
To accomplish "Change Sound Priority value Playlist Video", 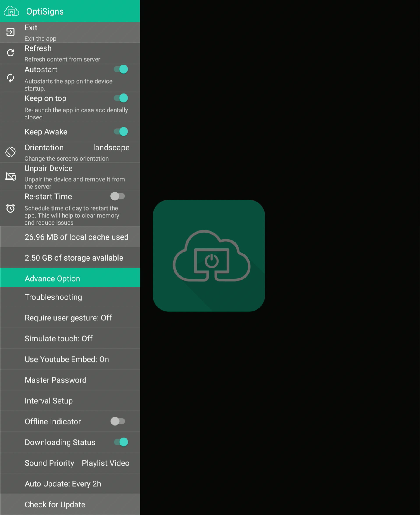I will click(106, 463).
